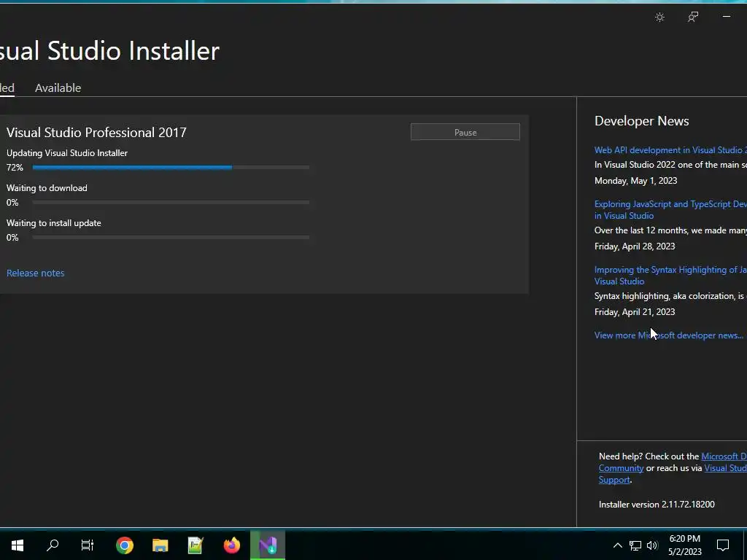The image size is (747, 560).
Task: Open Exploring JavaScript and TypeScript article
Action: (x=670, y=209)
